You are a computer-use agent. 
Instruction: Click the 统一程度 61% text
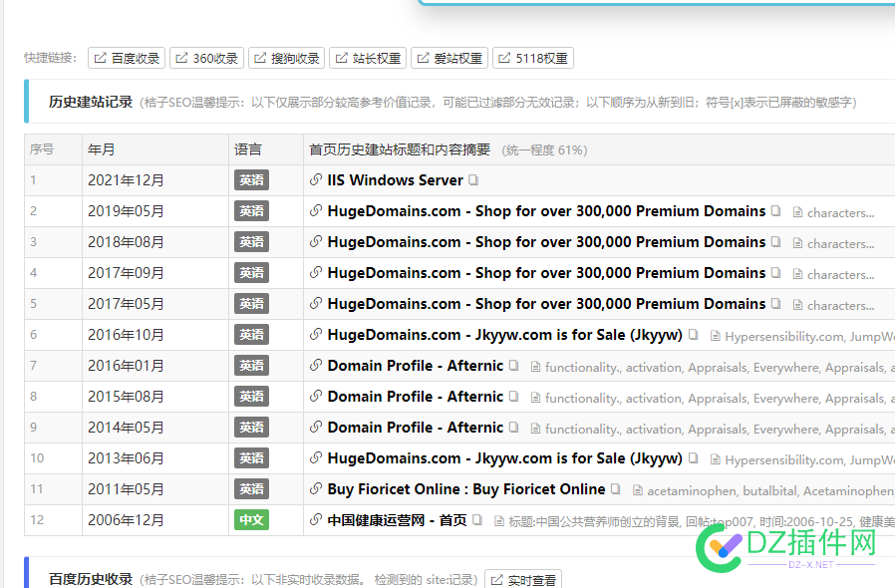coord(544,150)
